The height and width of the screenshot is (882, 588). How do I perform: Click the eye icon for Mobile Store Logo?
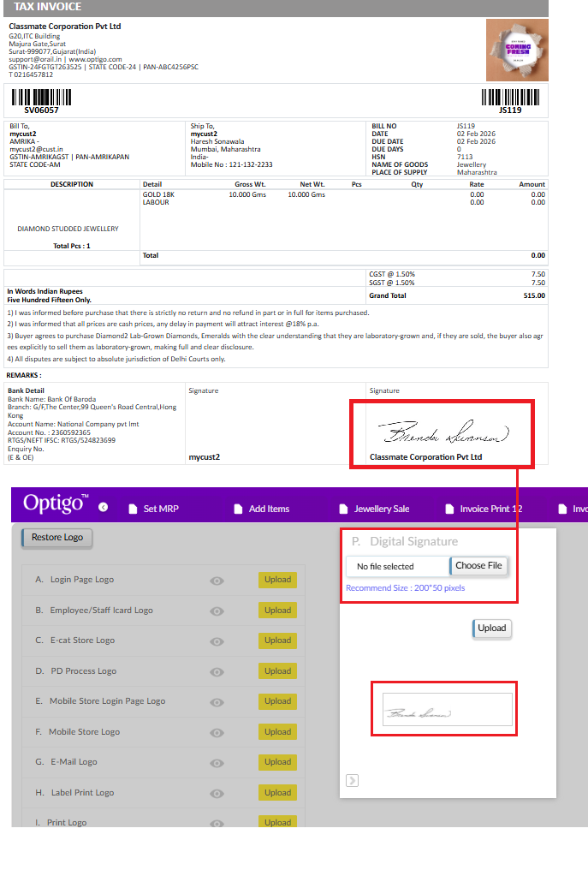(217, 733)
